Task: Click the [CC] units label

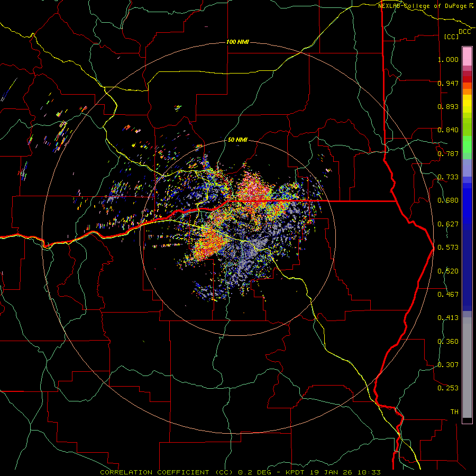Action: click(x=452, y=36)
